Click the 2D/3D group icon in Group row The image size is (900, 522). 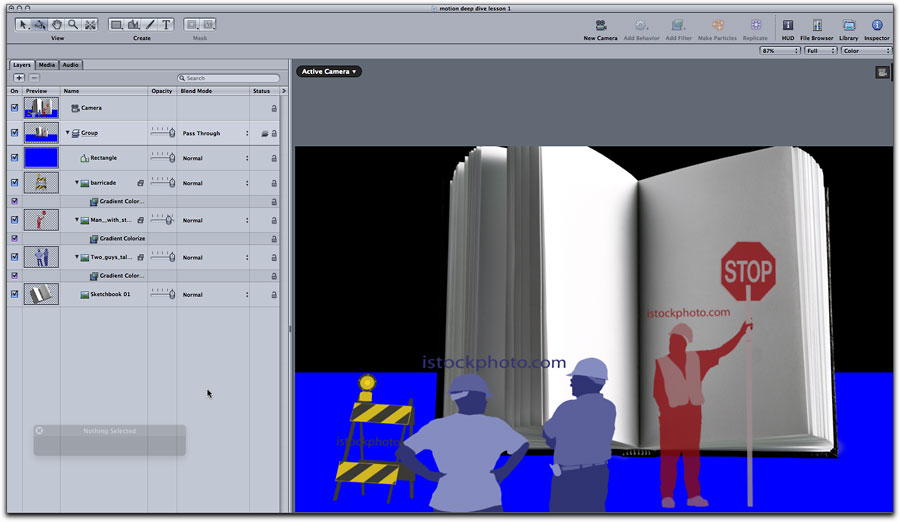265,133
